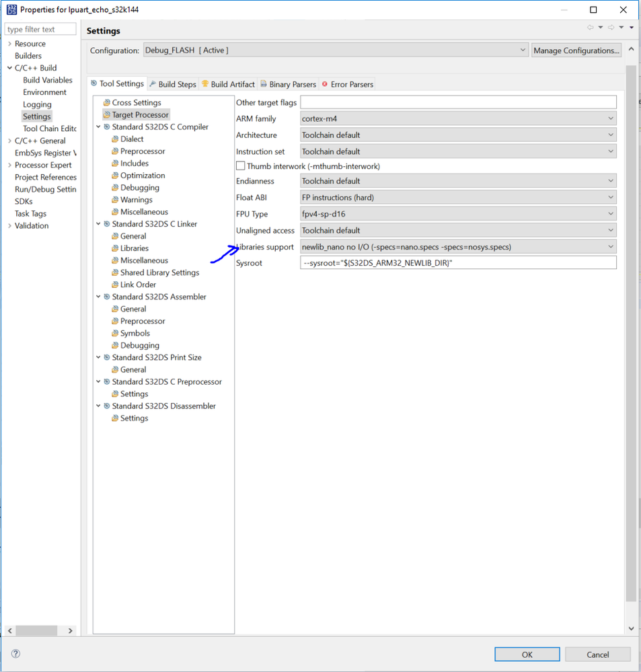Click Manage Configurations button
Viewport: 641px width, 672px height.
[576, 50]
